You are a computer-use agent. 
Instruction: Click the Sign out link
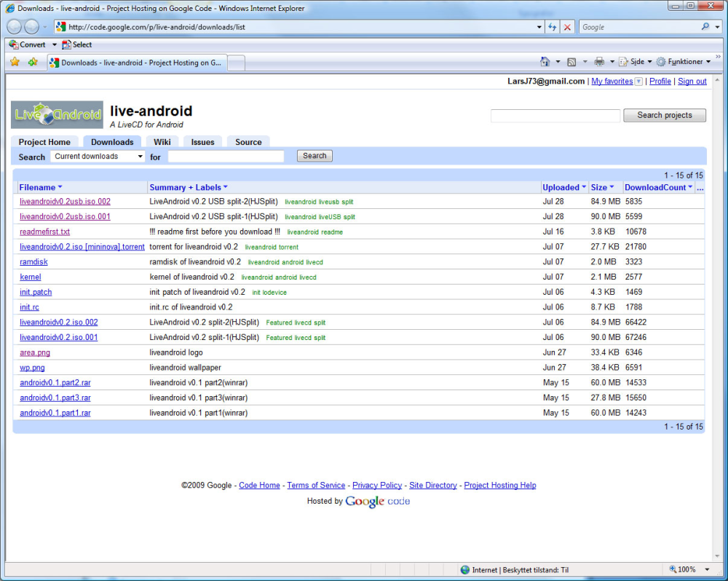[692, 82]
